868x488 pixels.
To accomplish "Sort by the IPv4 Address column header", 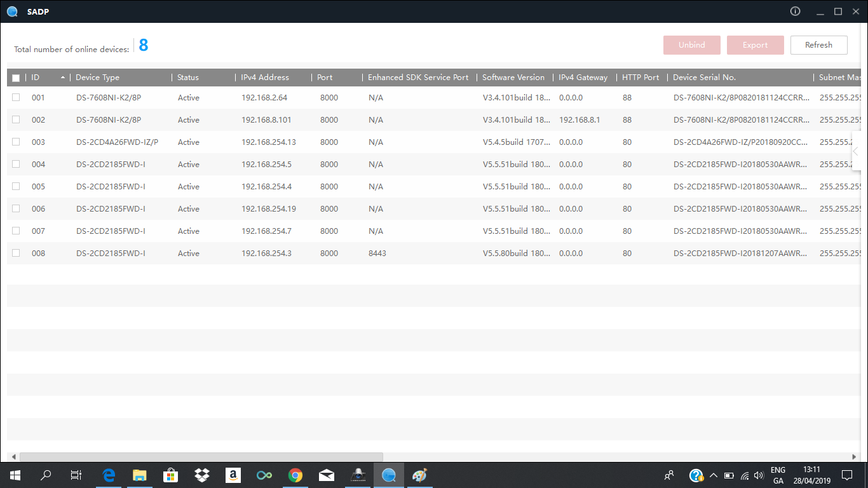I will 264,78.
